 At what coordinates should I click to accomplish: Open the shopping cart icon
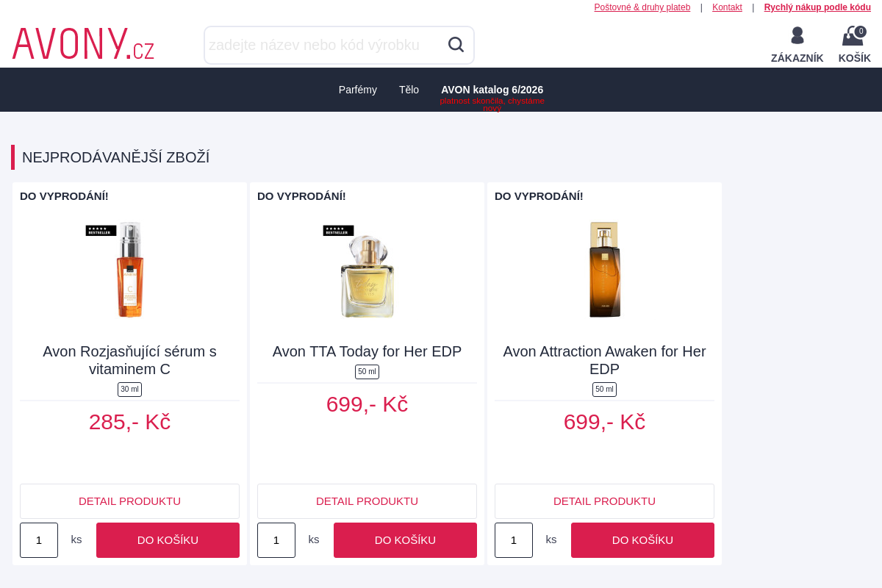pyautogui.click(x=854, y=36)
